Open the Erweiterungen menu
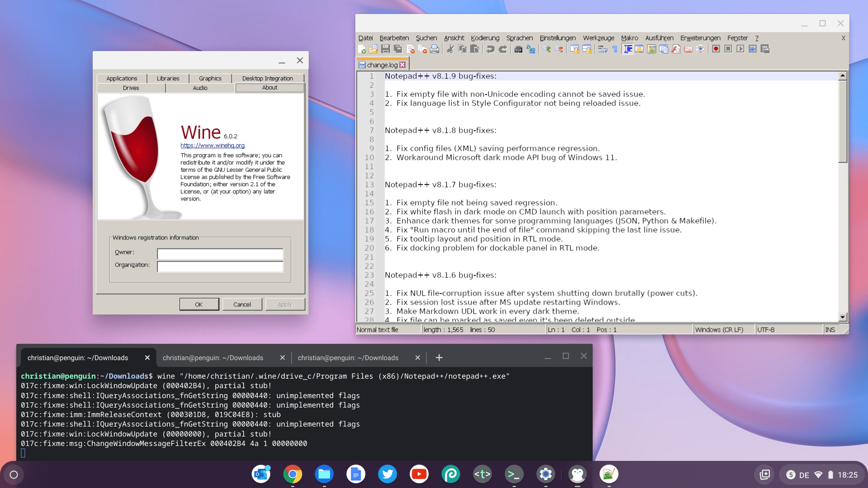Screen dimensions: 868x488 (x=700, y=38)
